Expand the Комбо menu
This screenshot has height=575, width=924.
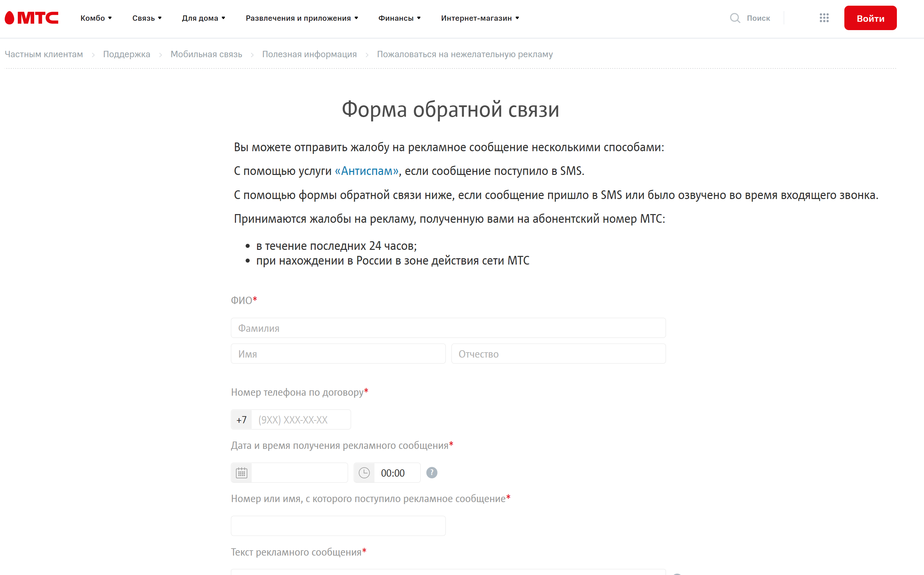point(96,18)
